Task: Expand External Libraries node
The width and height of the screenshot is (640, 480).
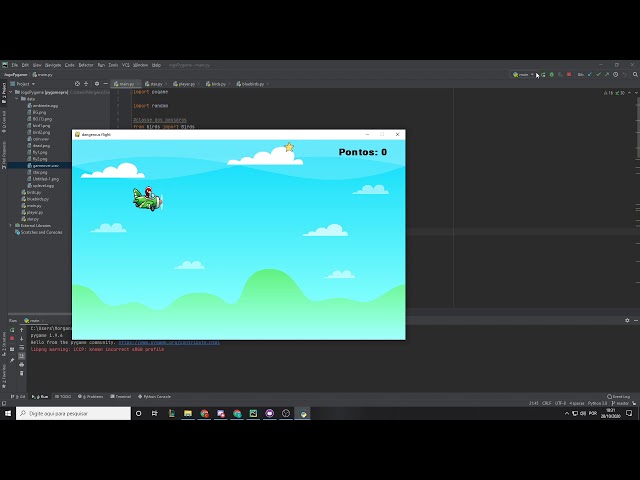Action: click(x=11, y=225)
